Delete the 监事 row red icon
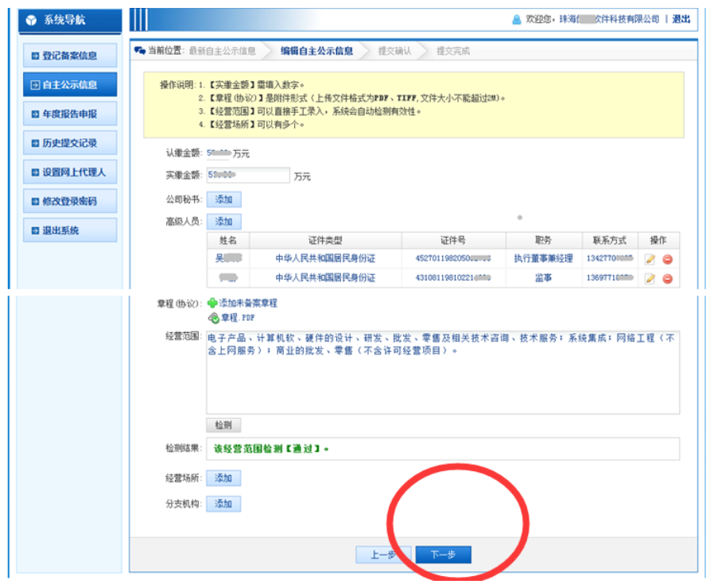 coord(668,279)
